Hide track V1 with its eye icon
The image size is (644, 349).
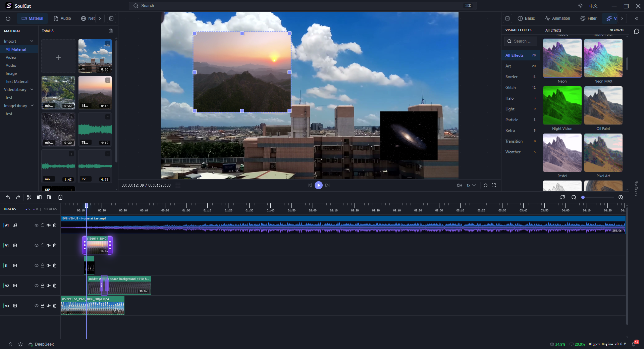point(37,245)
